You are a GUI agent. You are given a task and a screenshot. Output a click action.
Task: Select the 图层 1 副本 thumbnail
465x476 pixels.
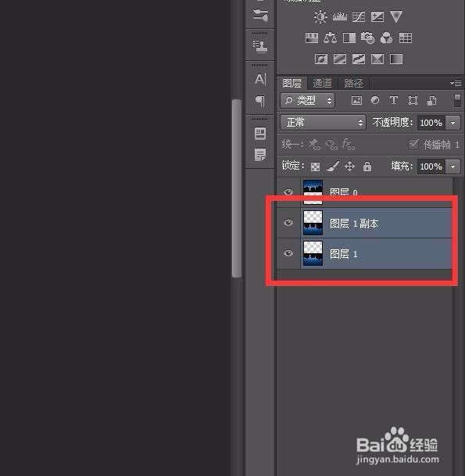(x=313, y=223)
